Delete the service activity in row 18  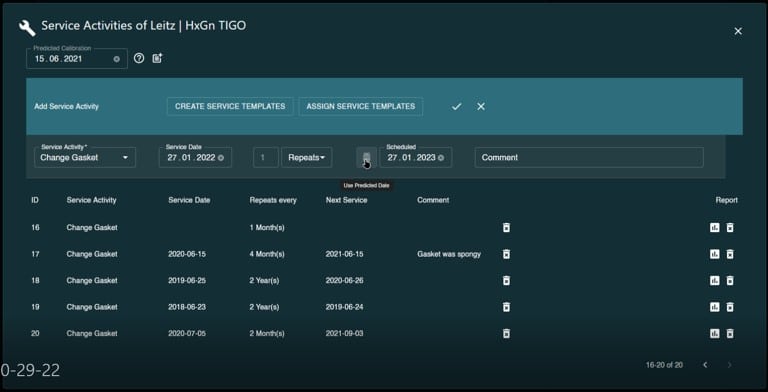pyautogui.click(x=730, y=280)
